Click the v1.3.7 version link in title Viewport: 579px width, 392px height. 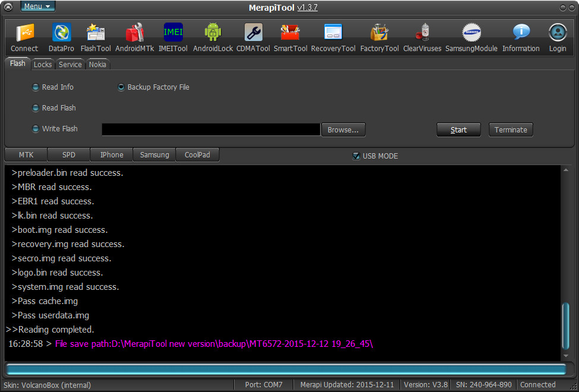pyautogui.click(x=307, y=8)
